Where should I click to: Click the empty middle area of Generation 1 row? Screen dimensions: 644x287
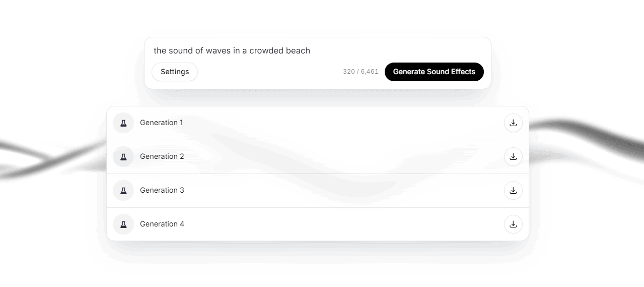coord(342,123)
